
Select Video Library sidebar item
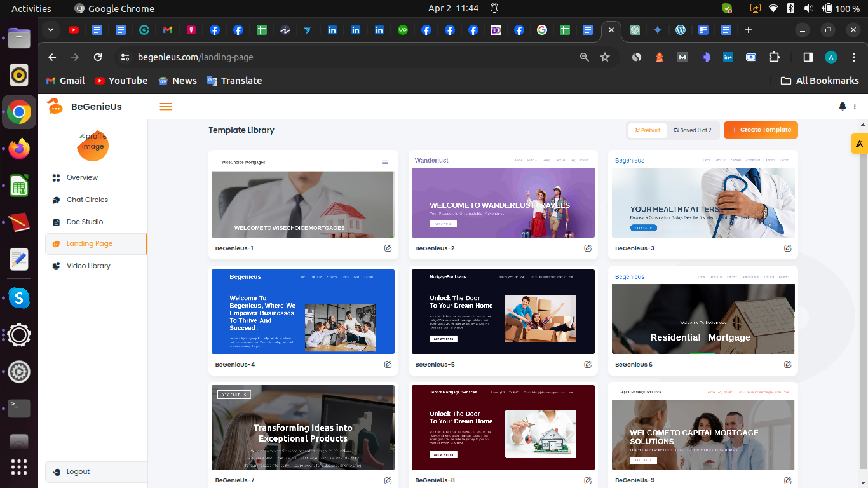88,266
